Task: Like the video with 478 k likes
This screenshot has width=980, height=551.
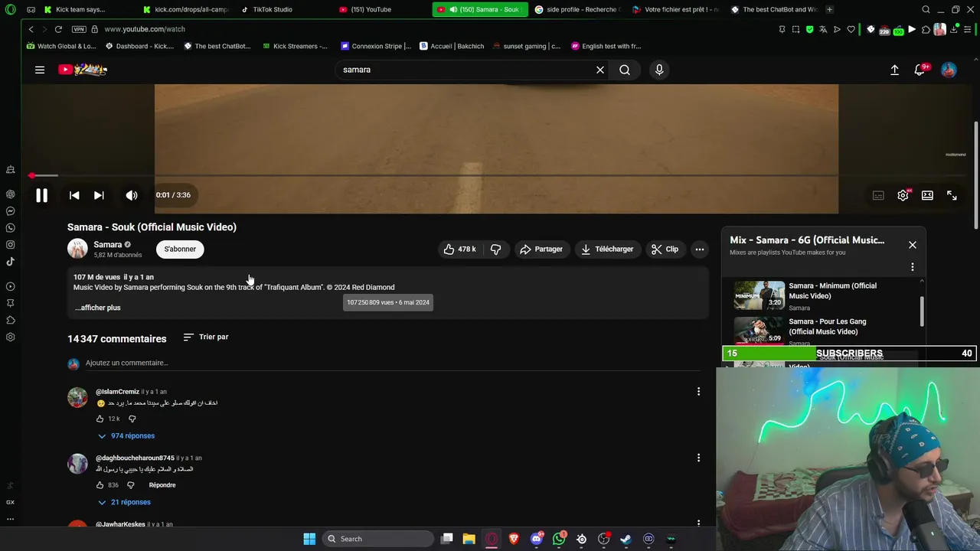Action: point(459,249)
